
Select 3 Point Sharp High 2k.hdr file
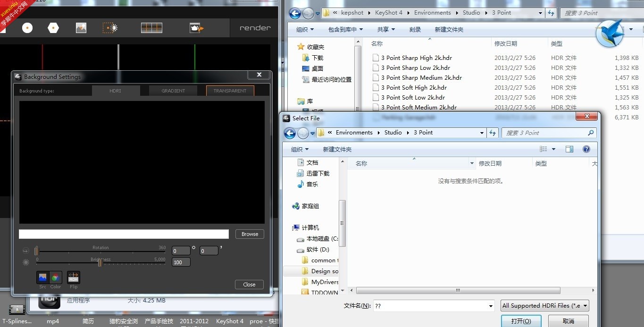[x=417, y=58]
